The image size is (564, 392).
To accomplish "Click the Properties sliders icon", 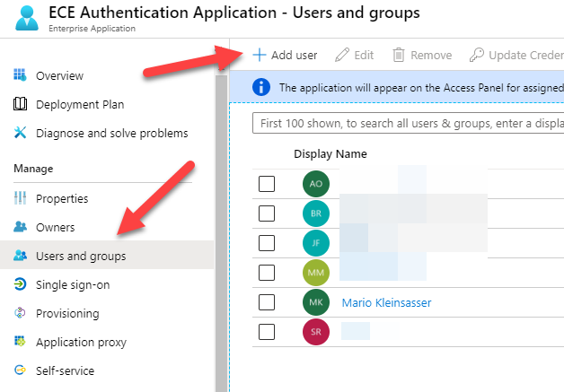I will [20, 198].
